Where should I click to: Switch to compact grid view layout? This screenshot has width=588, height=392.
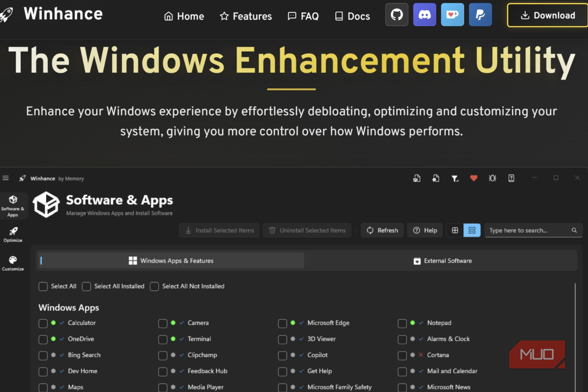click(x=472, y=230)
